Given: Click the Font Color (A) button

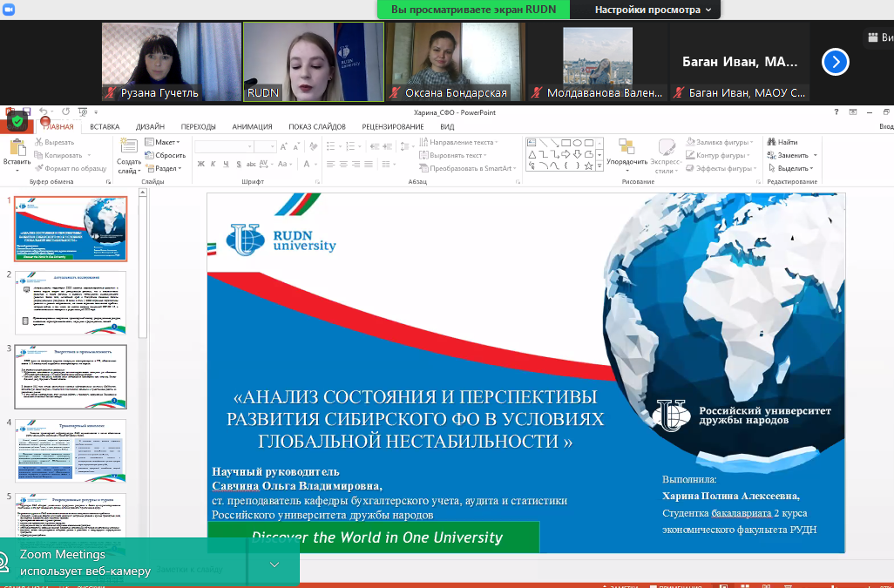Looking at the screenshot, I should (x=308, y=164).
